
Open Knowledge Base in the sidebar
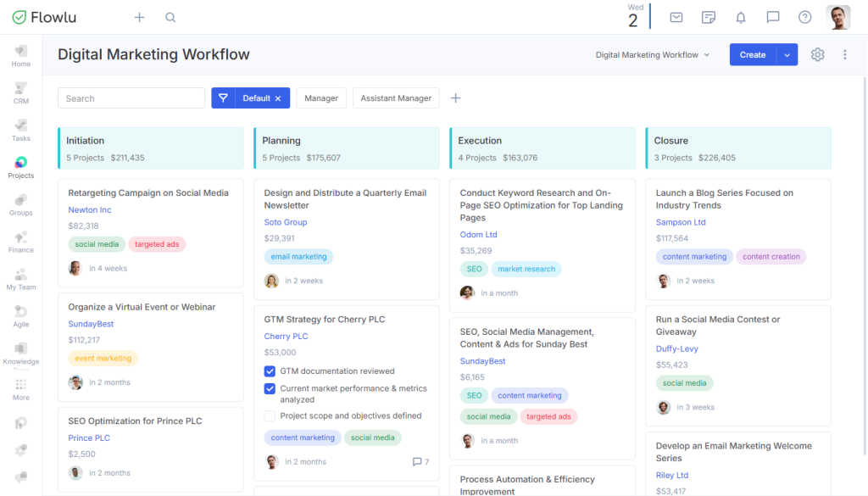tap(21, 354)
